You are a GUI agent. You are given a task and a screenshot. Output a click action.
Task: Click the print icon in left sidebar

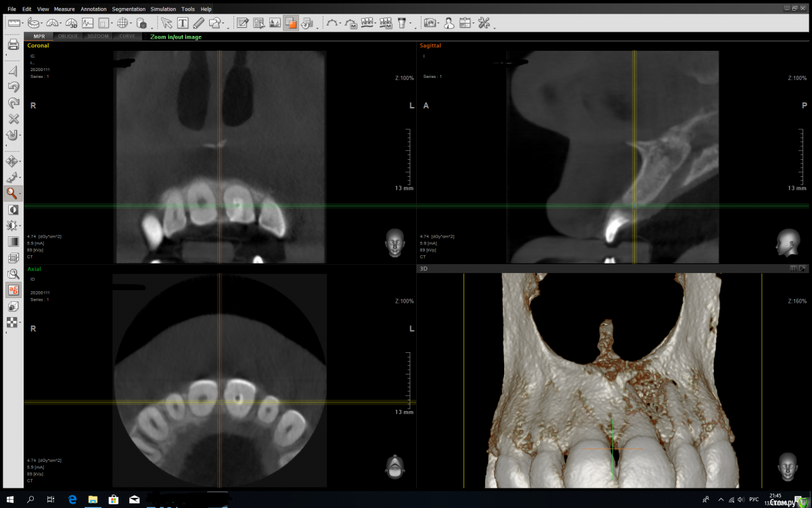[13, 45]
